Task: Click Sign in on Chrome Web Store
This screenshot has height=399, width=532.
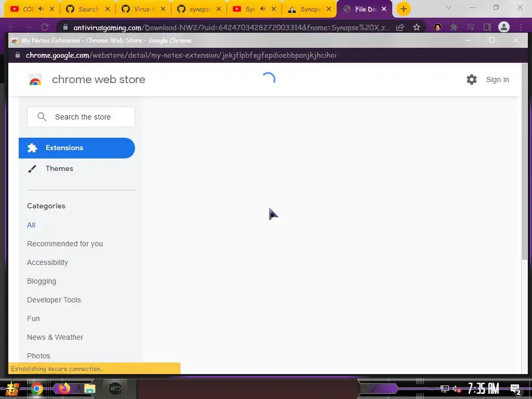Action: point(497,79)
